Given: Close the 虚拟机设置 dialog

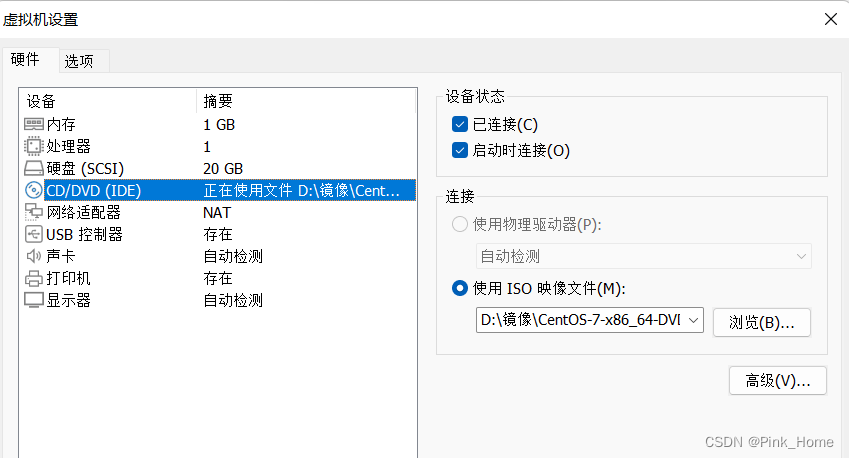Looking at the screenshot, I should [831, 19].
